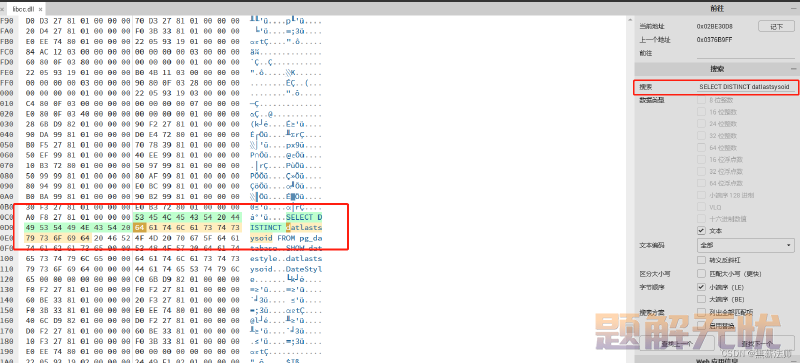The image size is (800, 363).
Task: Uncheck the 文本 data type checkbox
Action: [701, 231]
